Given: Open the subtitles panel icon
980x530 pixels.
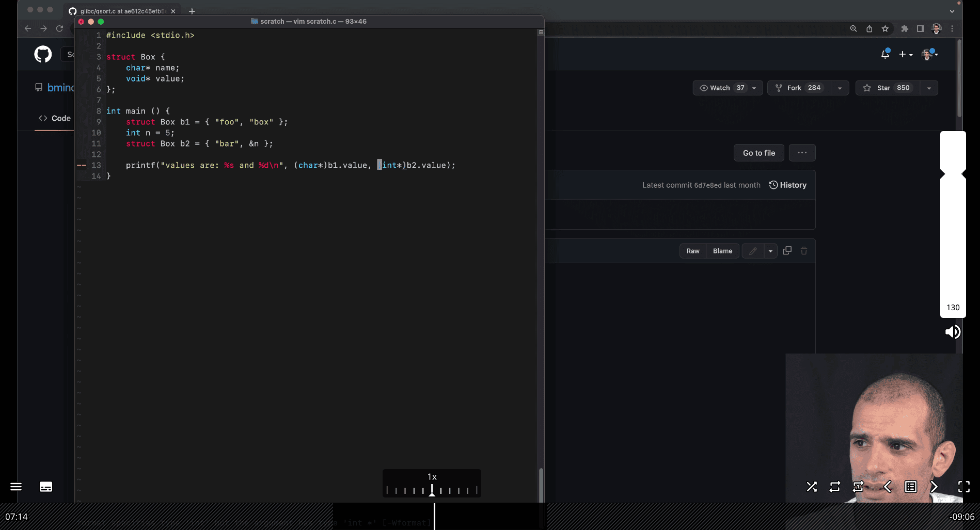Looking at the screenshot, I should (46, 487).
